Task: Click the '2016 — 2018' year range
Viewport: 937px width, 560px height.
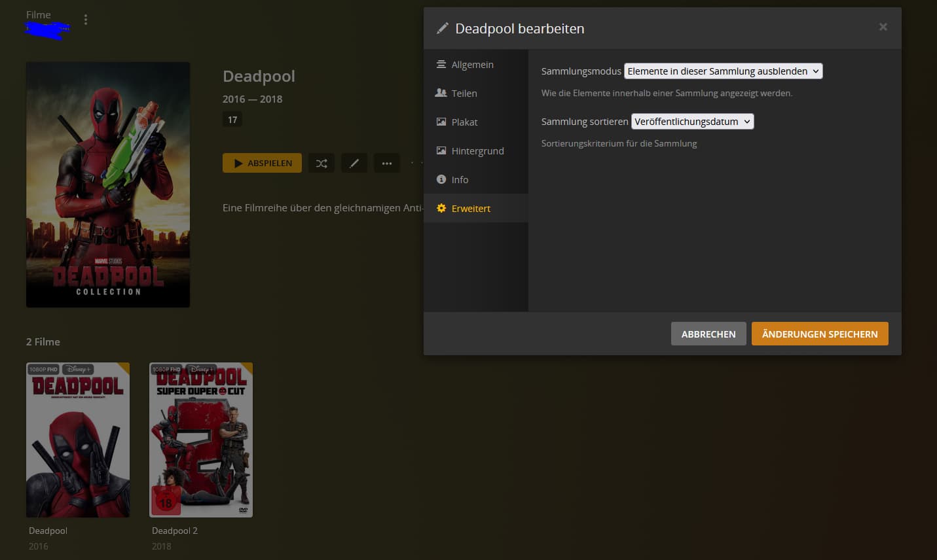Action: pos(253,99)
